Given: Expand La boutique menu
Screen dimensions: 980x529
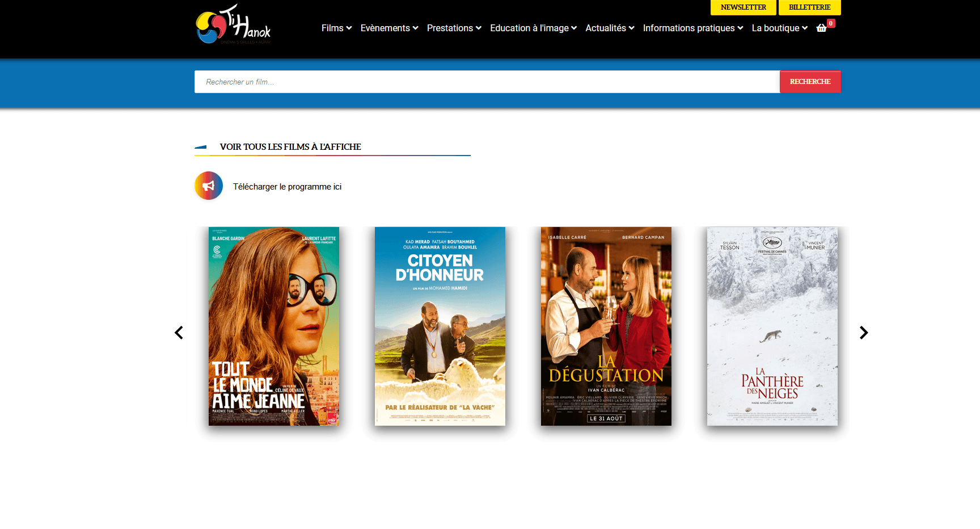Looking at the screenshot, I should coord(780,28).
